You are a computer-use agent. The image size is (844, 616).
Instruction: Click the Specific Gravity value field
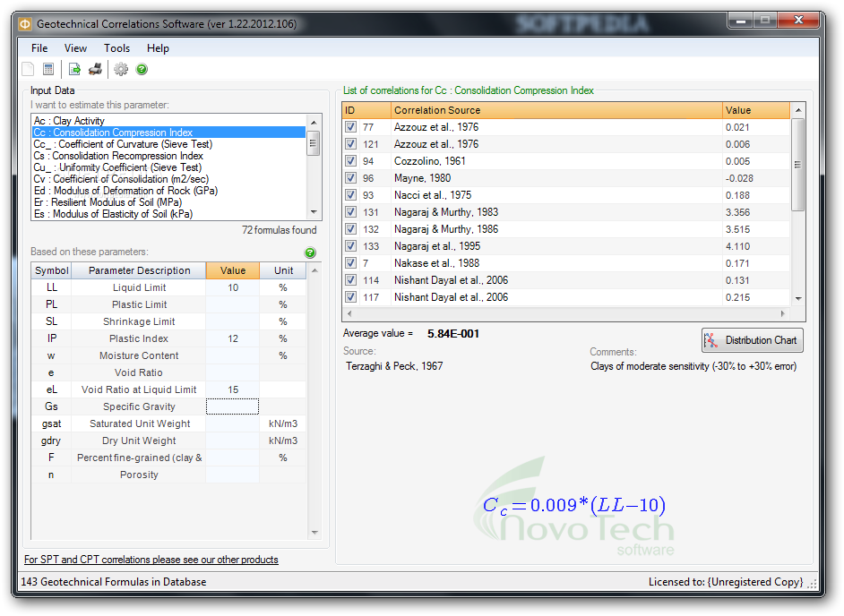(233, 406)
